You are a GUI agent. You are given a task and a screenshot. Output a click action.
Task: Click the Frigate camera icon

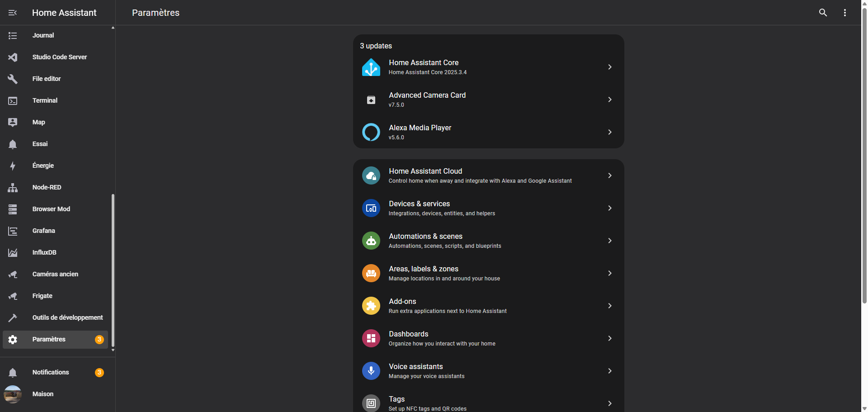[13, 296]
